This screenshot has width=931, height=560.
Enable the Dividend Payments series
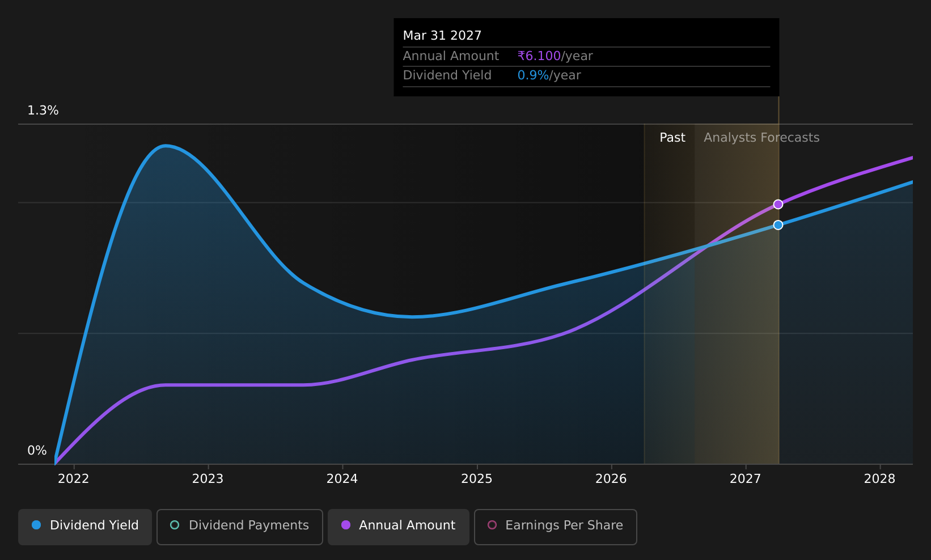click(239, 527)
